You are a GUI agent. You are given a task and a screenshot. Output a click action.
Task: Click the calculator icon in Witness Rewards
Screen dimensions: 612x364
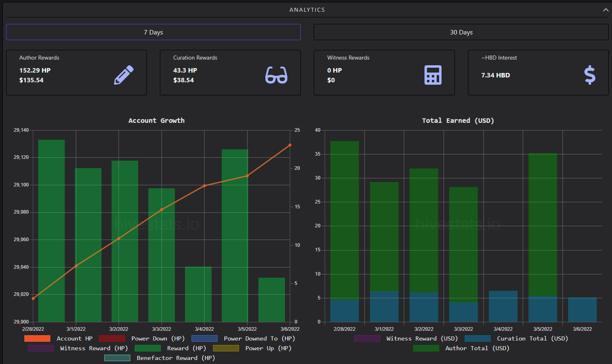pos(433,75)
